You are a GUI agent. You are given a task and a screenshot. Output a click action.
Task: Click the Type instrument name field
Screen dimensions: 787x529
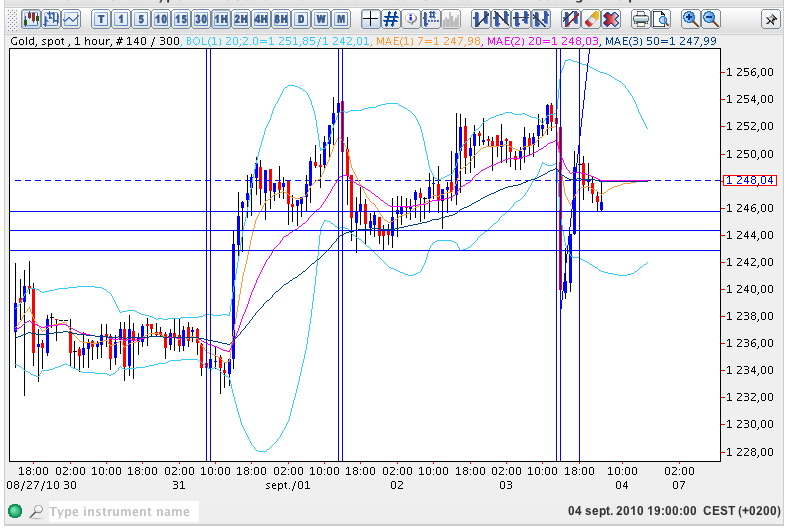click(120, 512)
